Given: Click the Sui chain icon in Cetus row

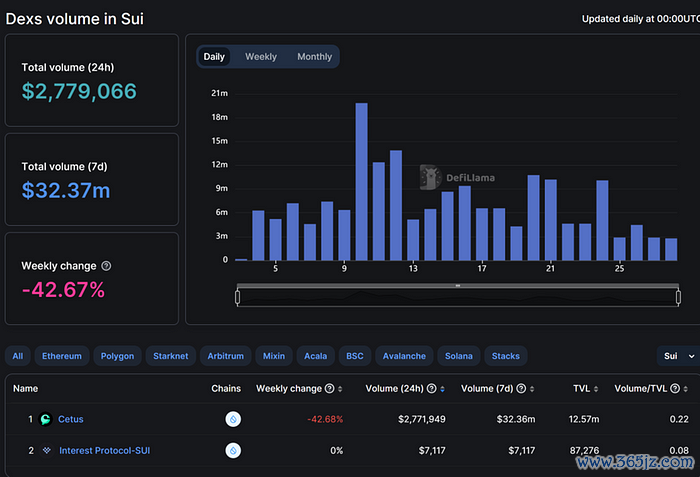Looking at the screenshot, I should click(x=233, y=419).
